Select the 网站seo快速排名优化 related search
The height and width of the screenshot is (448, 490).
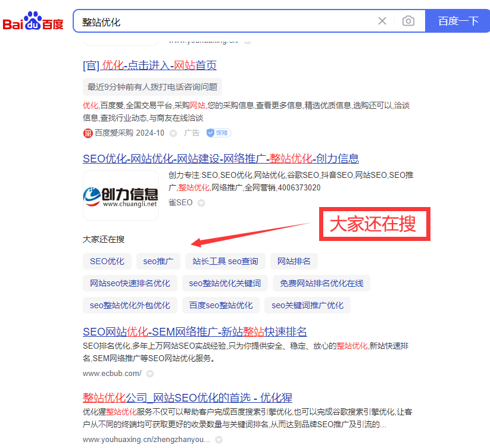click(130, 283)
